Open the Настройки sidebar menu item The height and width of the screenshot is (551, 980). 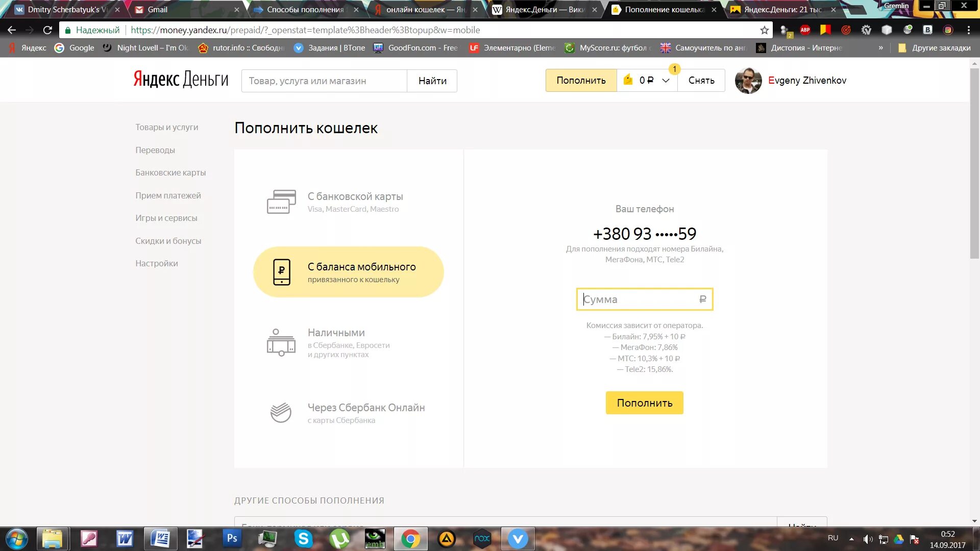coord(157,263)
